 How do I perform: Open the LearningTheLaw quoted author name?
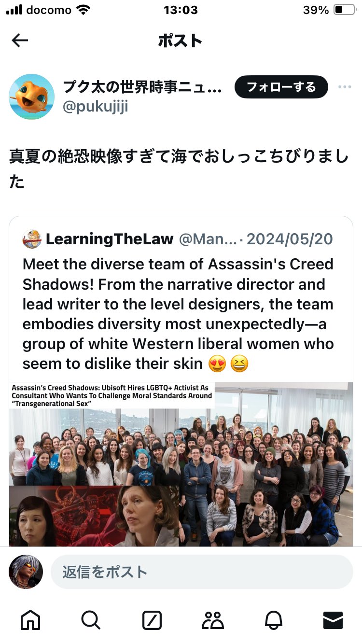110,238
